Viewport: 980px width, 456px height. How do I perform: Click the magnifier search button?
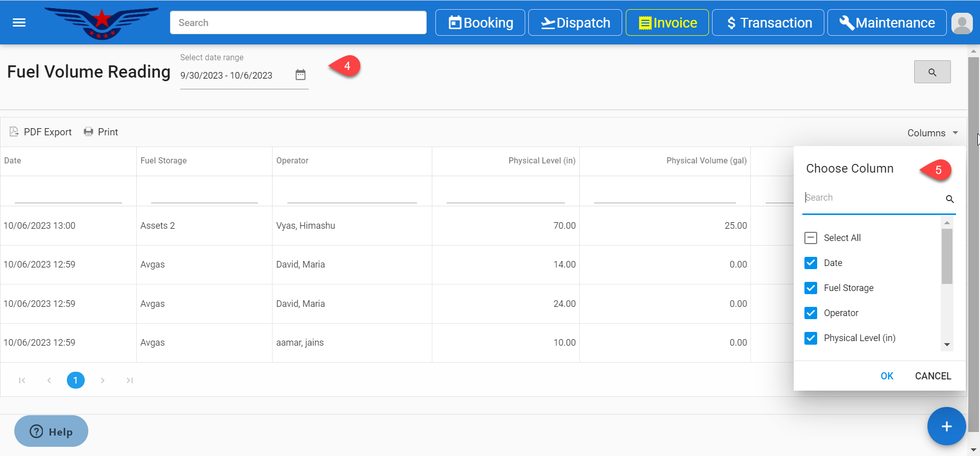pos(932,72)
